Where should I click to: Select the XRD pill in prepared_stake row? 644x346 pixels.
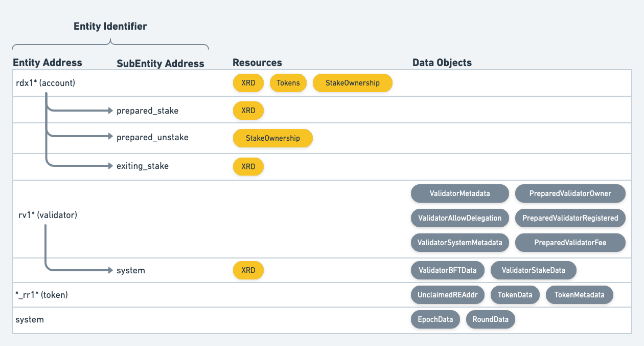click(x=248, y=111)
